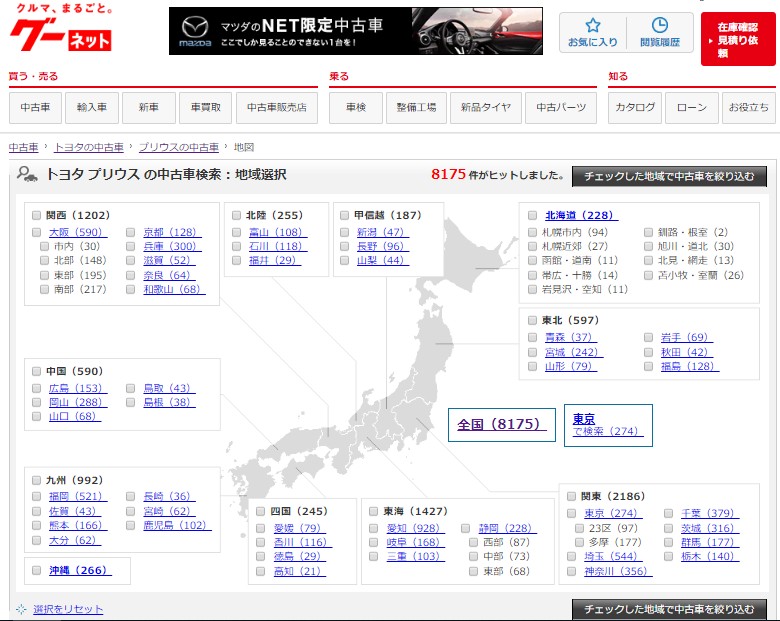780x621 pixels.
Task: Click the Mazda banner advertisement
Action: (x=355, y=31)
